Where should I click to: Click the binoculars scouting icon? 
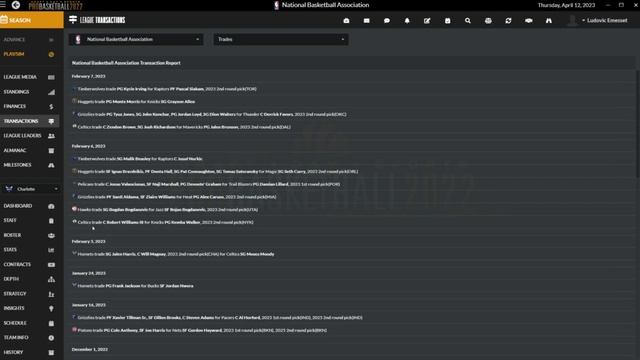point(549,20)
